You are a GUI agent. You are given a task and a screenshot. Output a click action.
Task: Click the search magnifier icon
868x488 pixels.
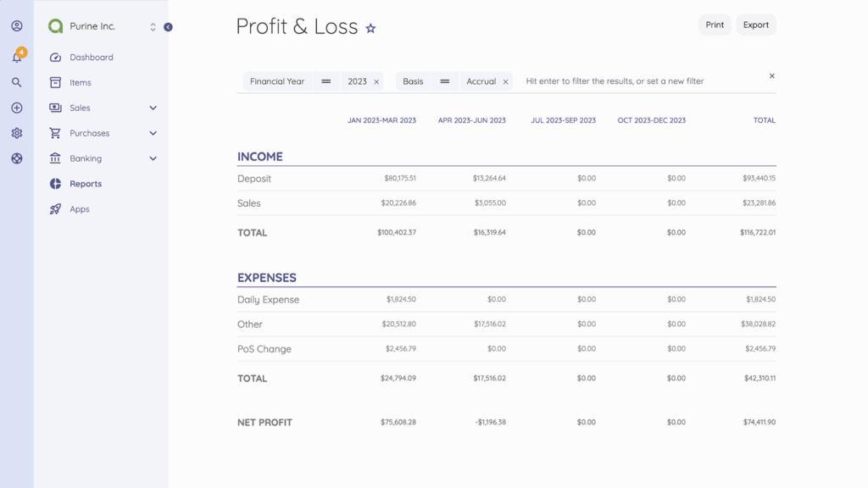click(x=17, y=82)
